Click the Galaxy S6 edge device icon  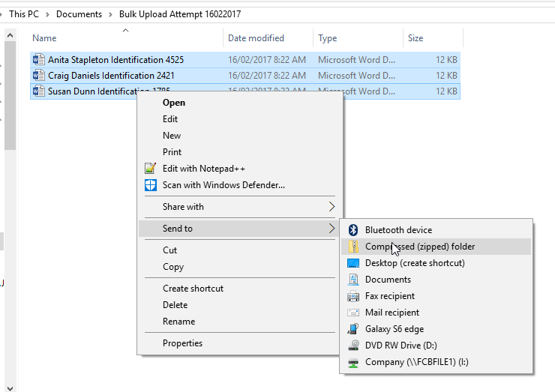353,329
